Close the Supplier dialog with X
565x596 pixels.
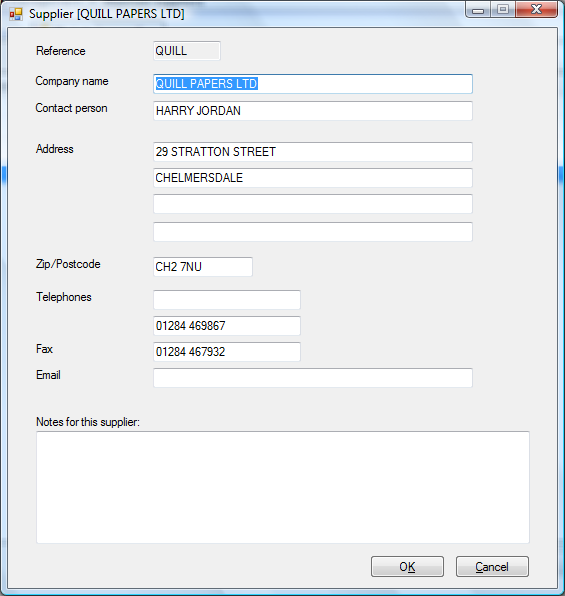pyautogui.click(x=536, y=9)
